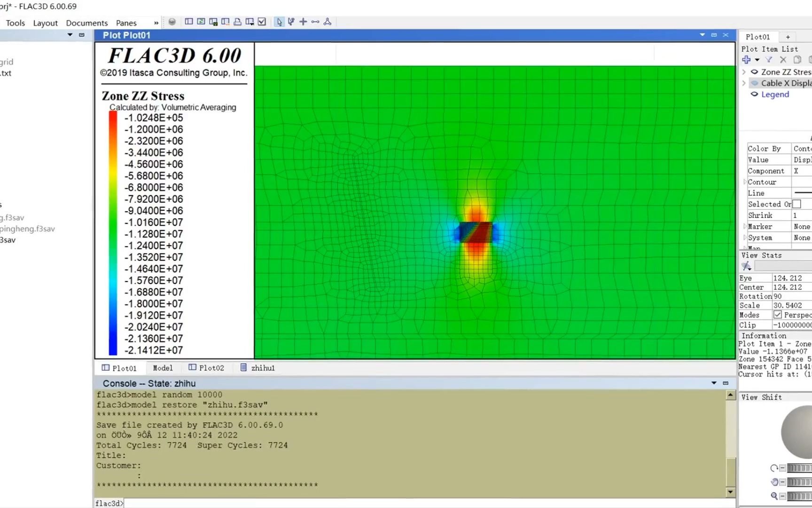This screenshot has width=812, height=508.
Task: Click minus button beside pan slider
Action: (x=782, y=482)
